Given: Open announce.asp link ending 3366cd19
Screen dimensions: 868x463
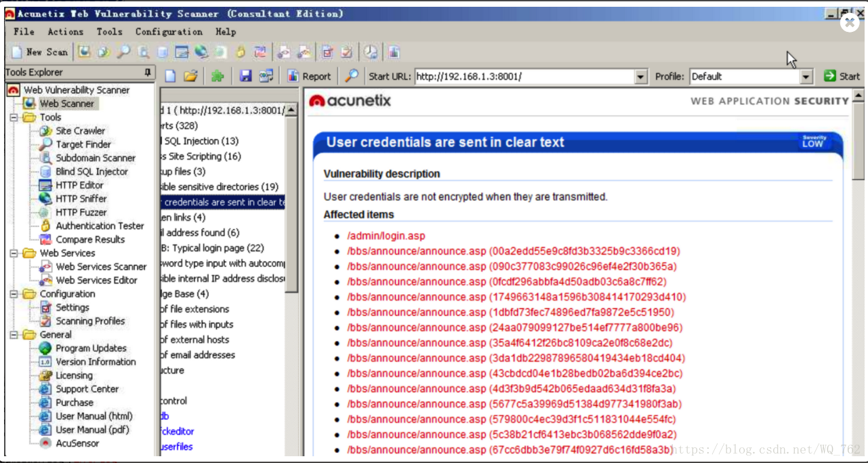Looking at the screenshot, I should [x=514, y=251].
